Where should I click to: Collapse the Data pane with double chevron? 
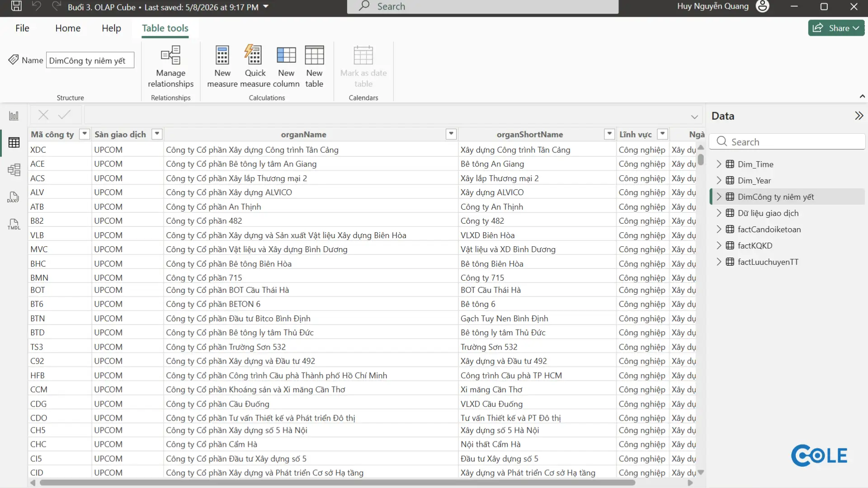coord(859,116)
